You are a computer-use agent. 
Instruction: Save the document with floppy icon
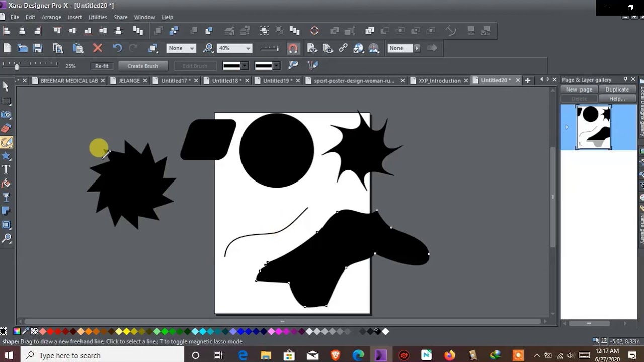(x=38, y=48)
